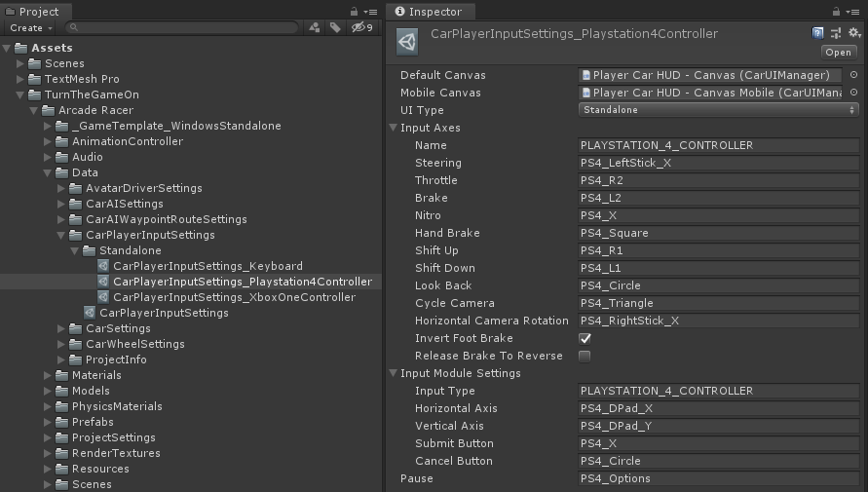Disable Invert Foot Brake checkbox
Screen dimensions: 868x492
pyautogui.click(x=585, y=338)
